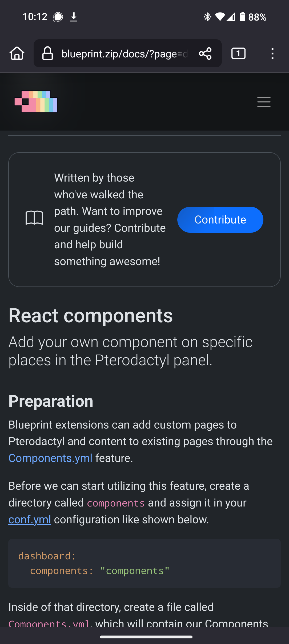Click the open book icon
The width and height of the screenshot is (289, 644).
(x=34, y=218)
